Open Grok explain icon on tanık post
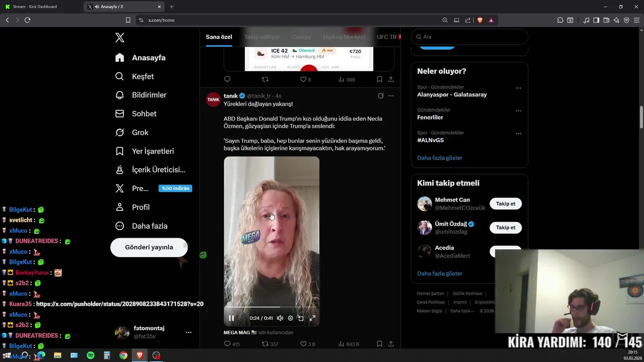644x362 pixels. tap(380, 96)
